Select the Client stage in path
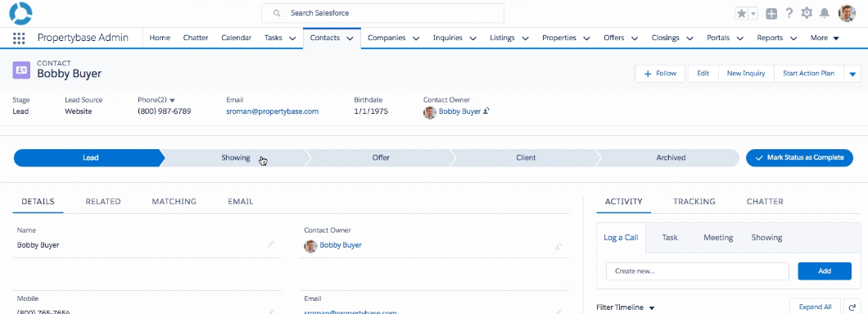This screenshot has width=868, height=314. tap(526, 158)
